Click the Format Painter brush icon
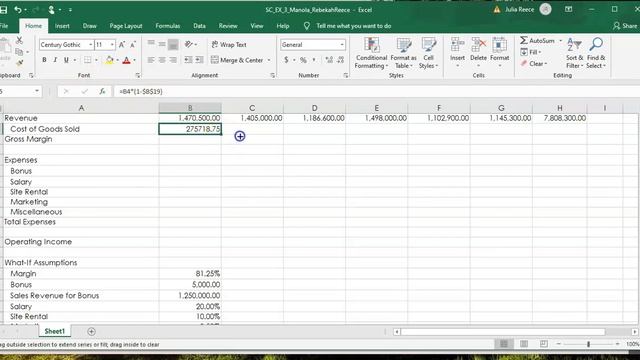Screen dimensions: 640x360 [x=19, y=63]
